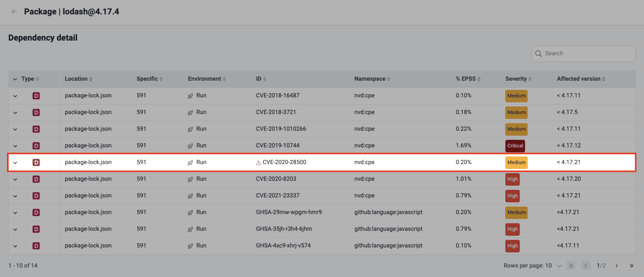Click the Critical severity badge
The width and height of the screenshot is (644, 277).
pyautogui.click(x=515, y=146)
